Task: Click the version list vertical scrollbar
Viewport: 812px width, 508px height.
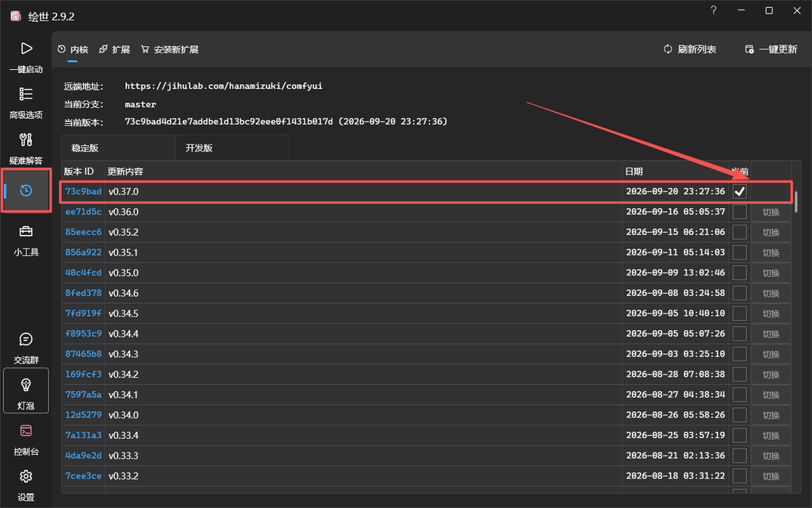Action: click(796, 202)
